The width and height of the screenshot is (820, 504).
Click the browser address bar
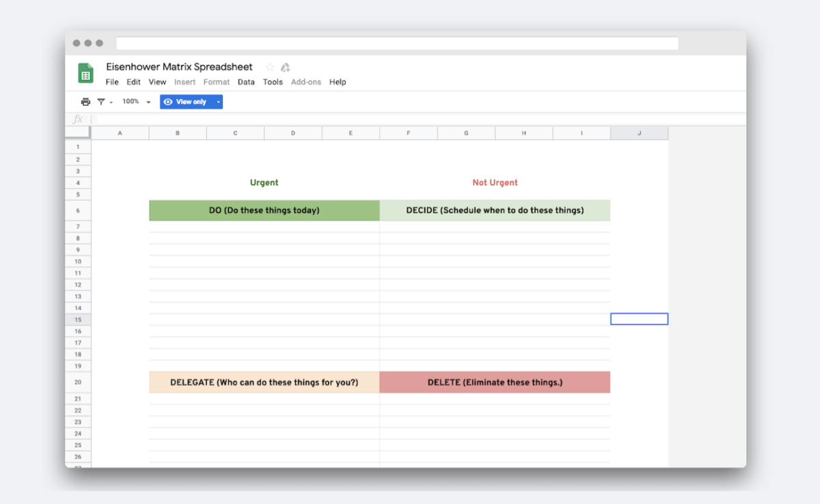click(x=397, y=44)
